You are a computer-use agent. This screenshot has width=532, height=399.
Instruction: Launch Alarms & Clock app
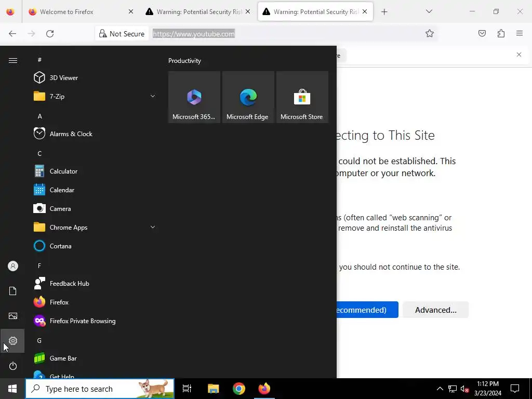click(95, 134)
